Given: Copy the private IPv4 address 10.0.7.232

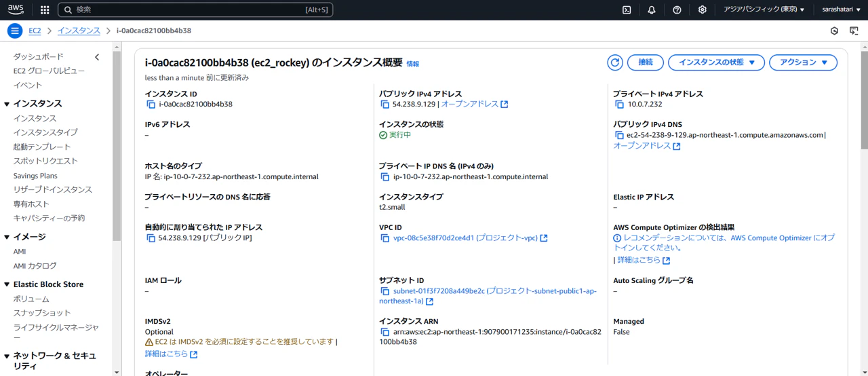Looking at the screenshot, I should (619, 105).
